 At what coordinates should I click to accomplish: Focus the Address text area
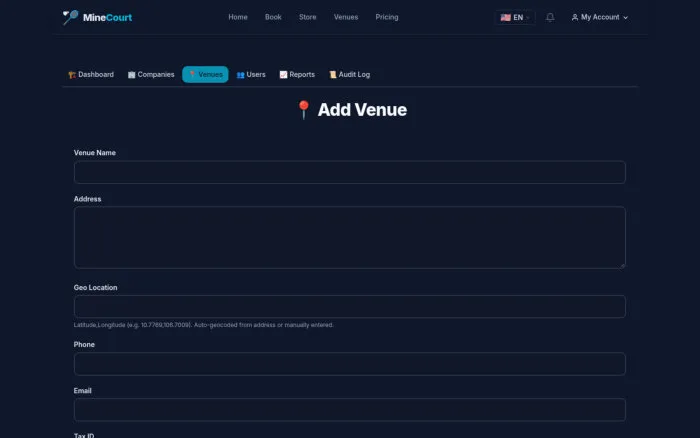point(350,238)
